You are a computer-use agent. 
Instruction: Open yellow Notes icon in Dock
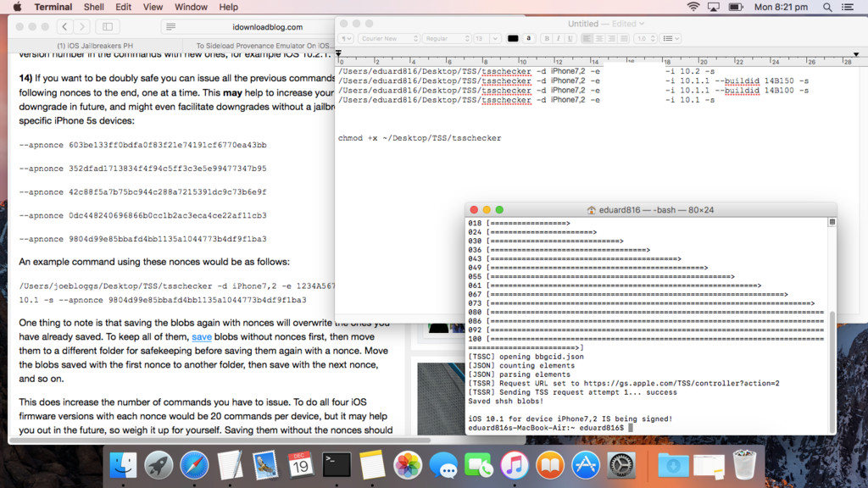click(x=372, y=465)
